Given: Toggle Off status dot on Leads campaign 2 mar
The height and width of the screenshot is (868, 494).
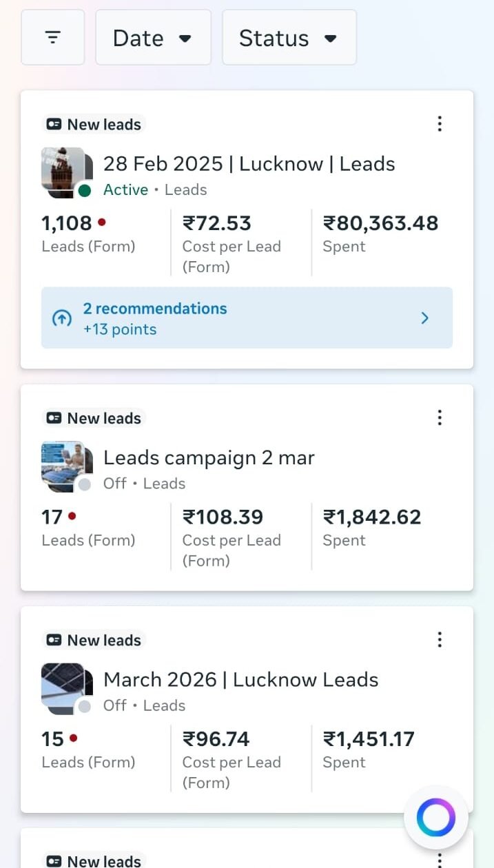Looking at the screenshot, I should click(85, 484).
